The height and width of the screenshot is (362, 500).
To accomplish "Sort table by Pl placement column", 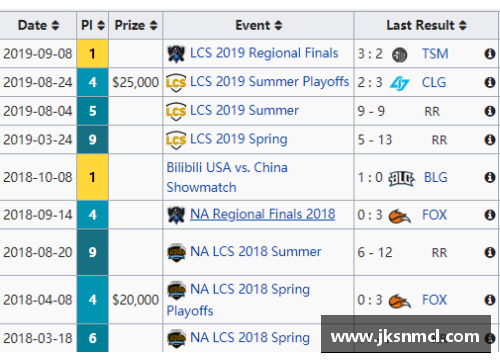I will [x=93, y=25].
